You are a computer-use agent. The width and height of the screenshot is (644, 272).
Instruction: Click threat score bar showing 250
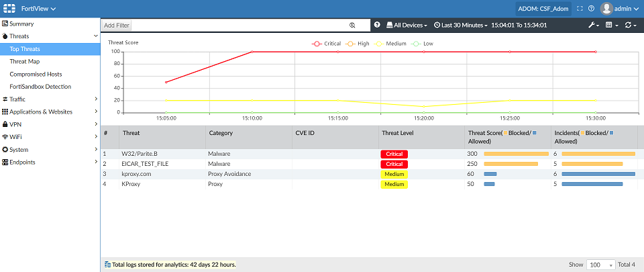tap(511, 164)
